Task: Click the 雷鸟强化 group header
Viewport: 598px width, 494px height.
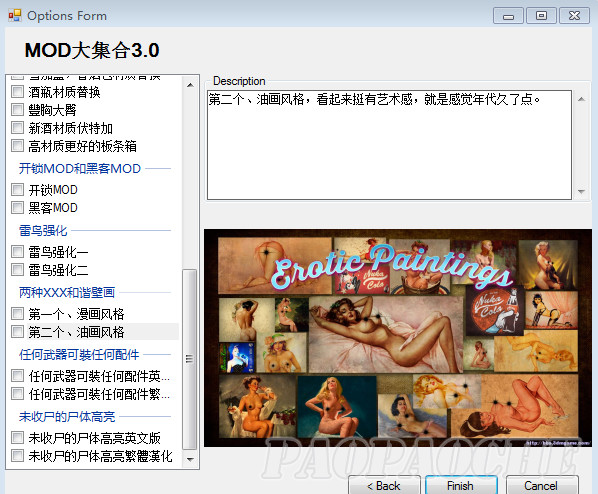Action: (x=43, y=230)
